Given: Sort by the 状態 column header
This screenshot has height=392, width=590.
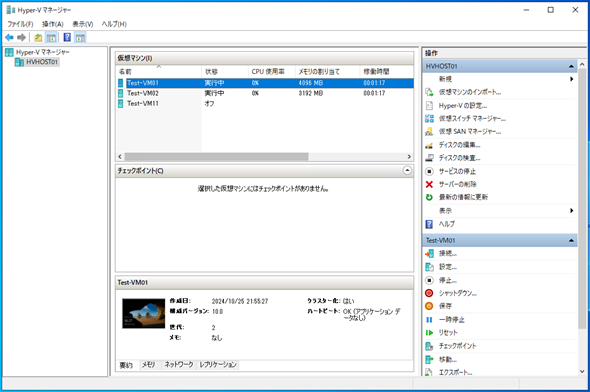Looking at the screenshot, I should (225, 71).
